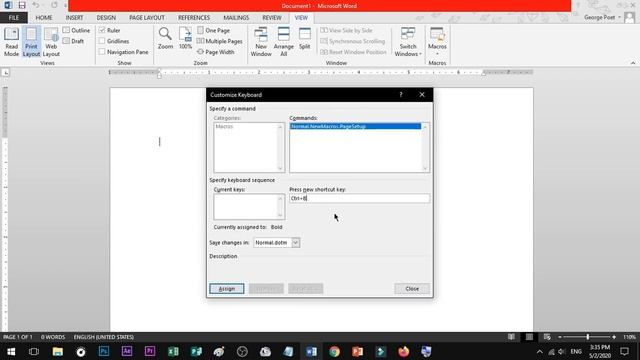
Task: Enable Navigation Pane checkbox
Action: tap(102, 52)
